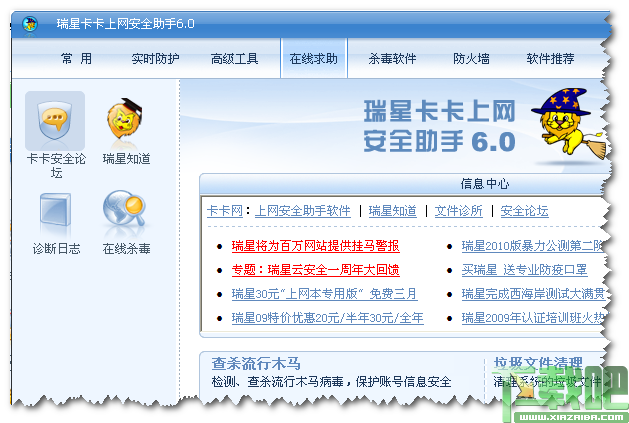The width and height of the screenshot is (629, 423).
Task: Click the 垃圾文件清理 heading
Action: [538, 364]
